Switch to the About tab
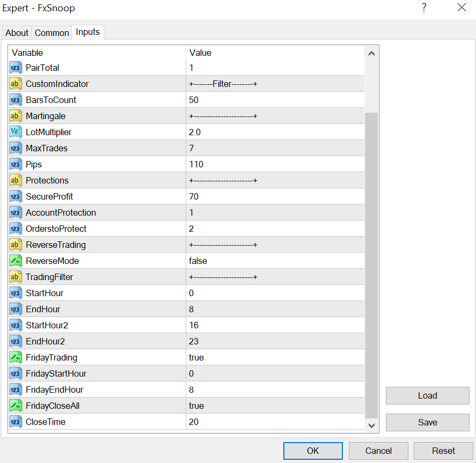 (x=17, y=33)
